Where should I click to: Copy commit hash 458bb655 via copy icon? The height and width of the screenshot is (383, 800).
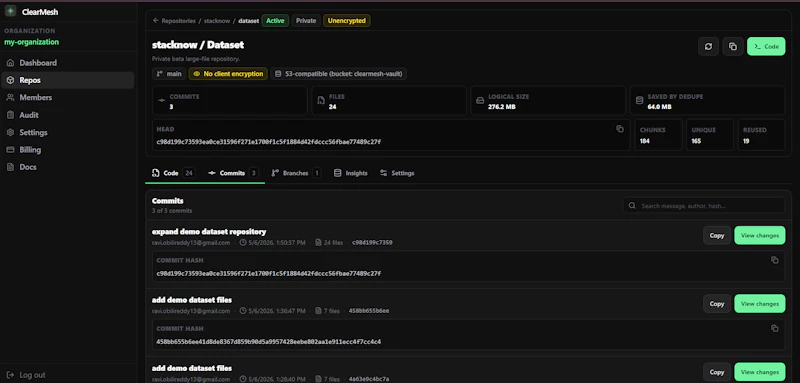point(774,328)
